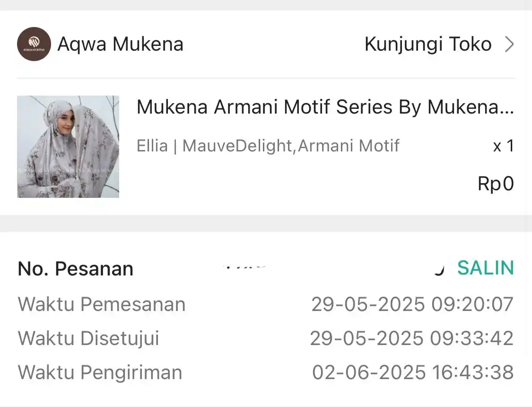Select the Ellia MauveDelight variant text
This screenshot has width=532, height=407.
point(268,146)
